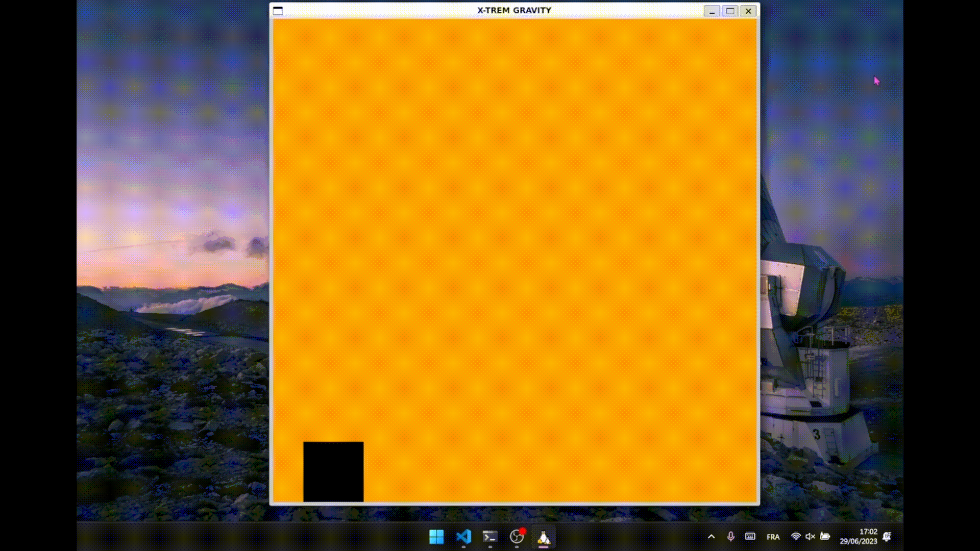Click the black square in the game
This screenshot has height=551, width=980.
coord(333,471)
